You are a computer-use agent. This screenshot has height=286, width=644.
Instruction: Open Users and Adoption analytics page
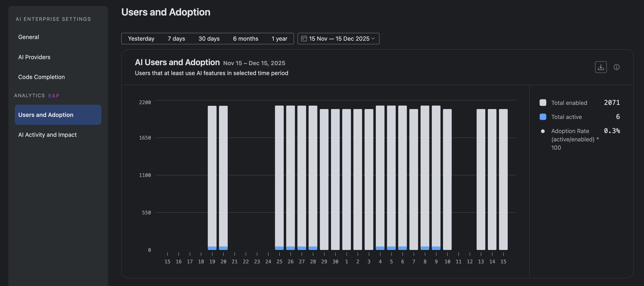tap(58, 115)
